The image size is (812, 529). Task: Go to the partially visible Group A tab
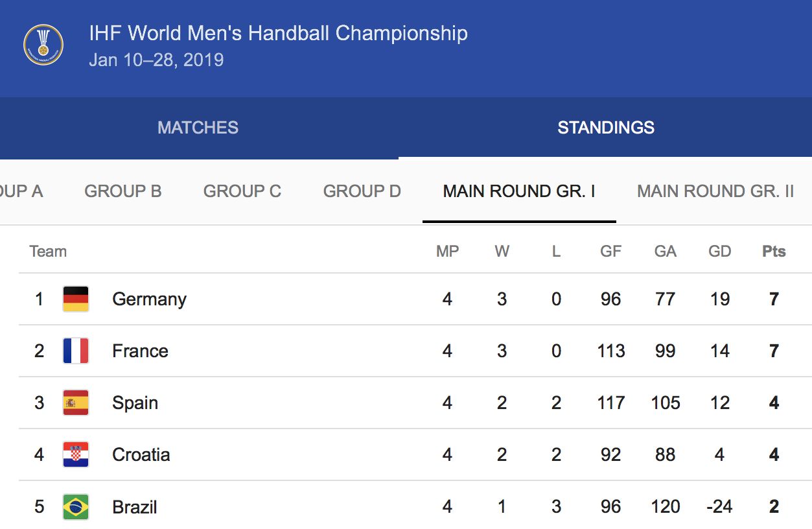(21, 191)
